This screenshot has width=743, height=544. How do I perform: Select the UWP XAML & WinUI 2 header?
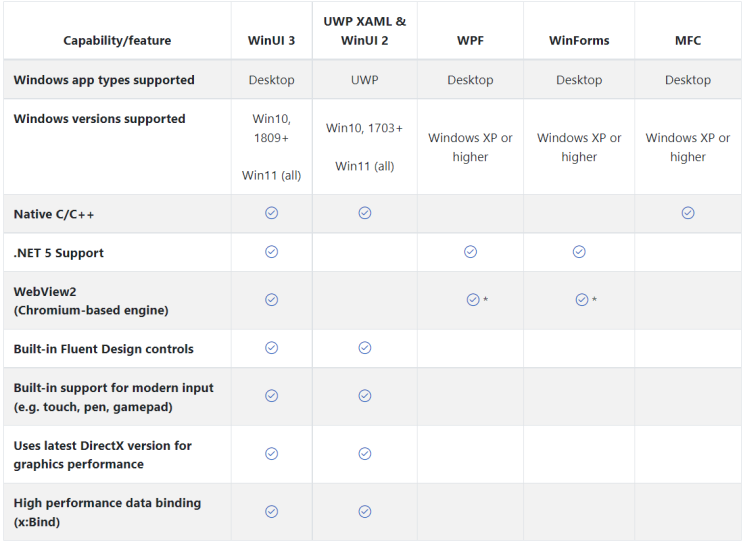pyautogui.click(x=365, y=31)
